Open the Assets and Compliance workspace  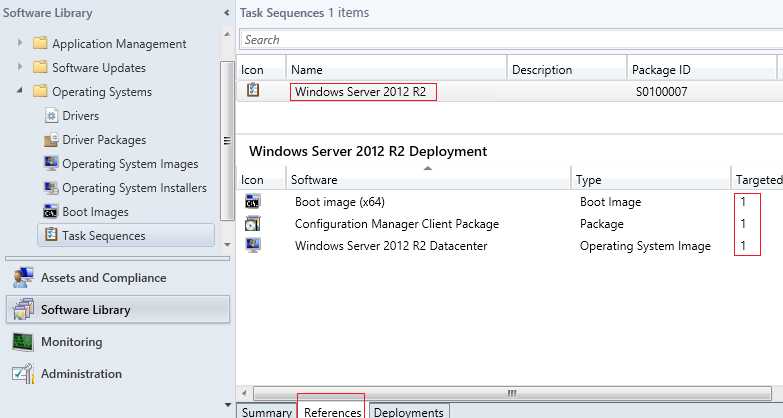[118, 278]
